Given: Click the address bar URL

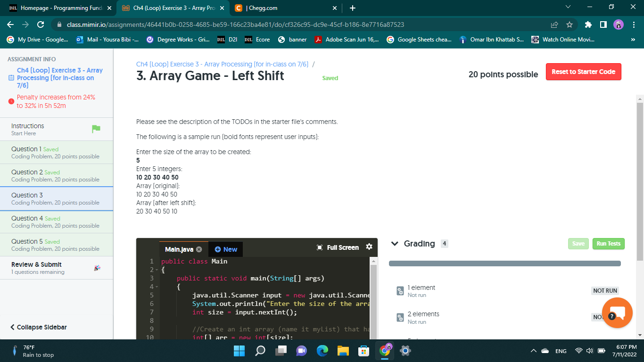Looking at the screenshot, I should pos(235,25).
